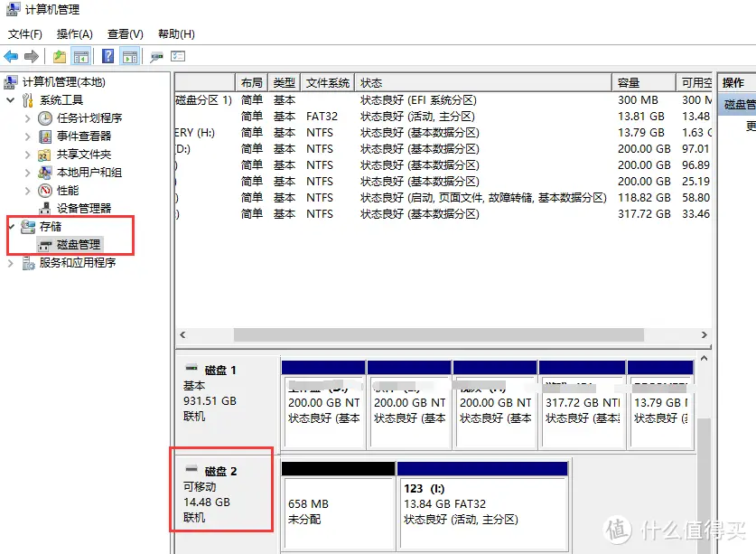
Task: Toggle the console tree pane visibility
Action: (79, 56)
